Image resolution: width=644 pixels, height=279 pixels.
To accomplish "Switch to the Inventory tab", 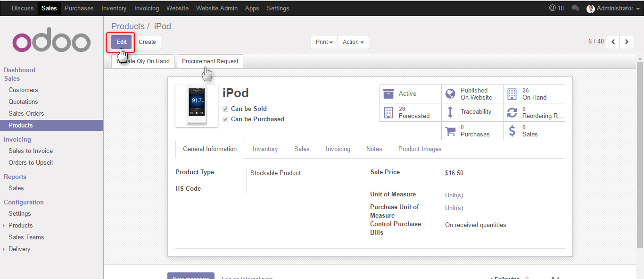I will pyautogui.click(x=265, y=149).
